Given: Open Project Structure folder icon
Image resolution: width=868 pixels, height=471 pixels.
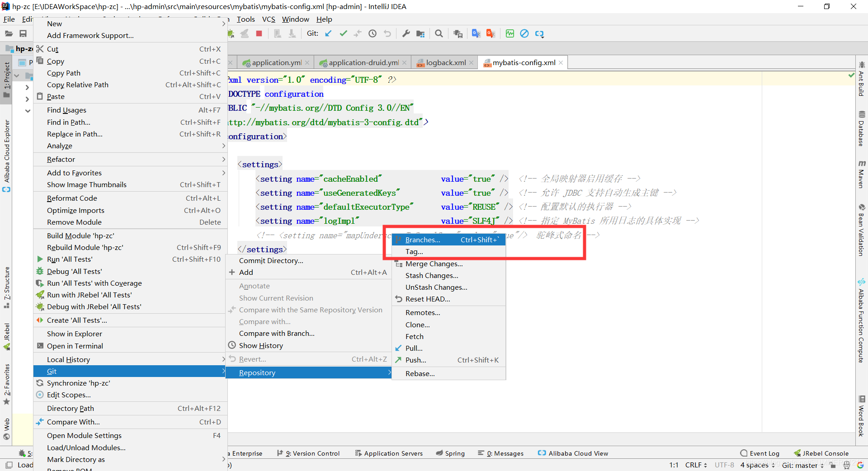Looking at the screenshot, I should pyautogui.click(x=420, y=33).
